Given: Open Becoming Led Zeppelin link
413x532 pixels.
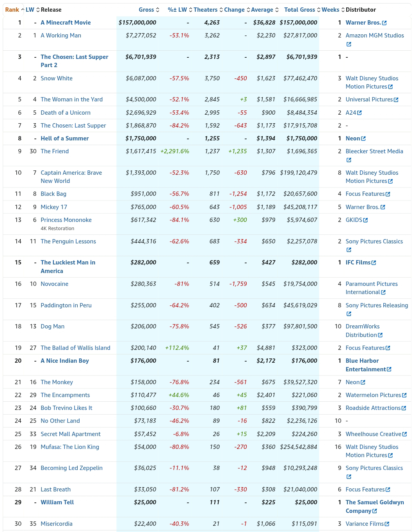Looking at the screenshot, I should (71, 468).
